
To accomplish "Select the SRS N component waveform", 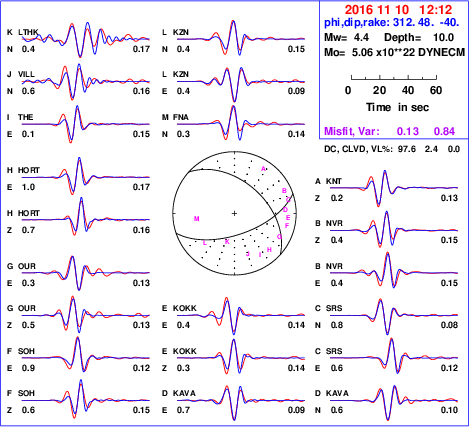I will pos(394,315).
